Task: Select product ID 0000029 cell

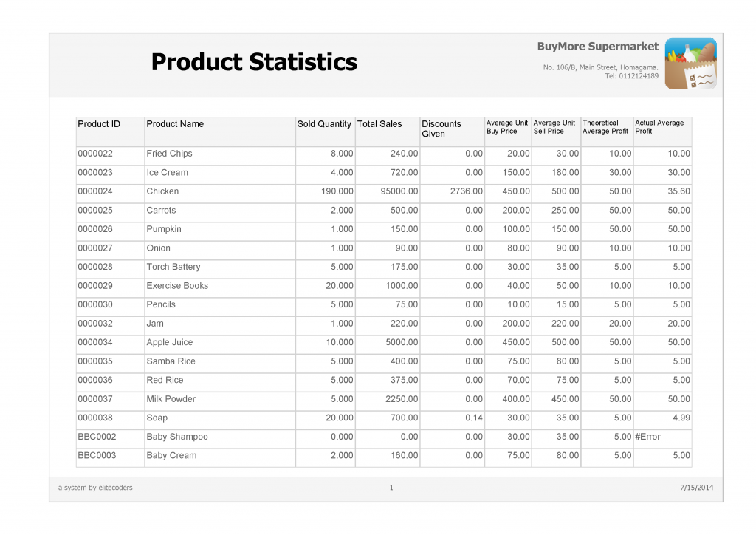Action: (95, 286)
